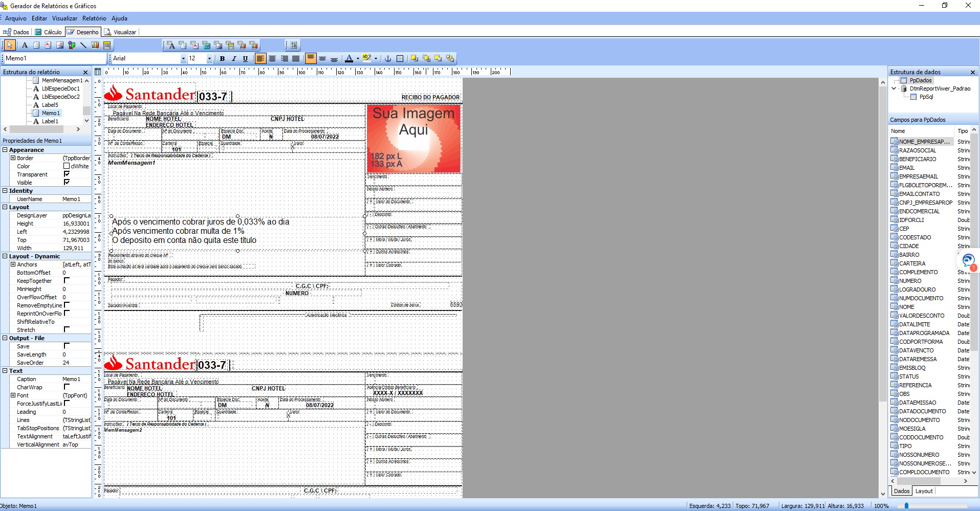Close the Estrutura de dados panel
This screenshot has width=980, height=511.
[x=973, y=72]
